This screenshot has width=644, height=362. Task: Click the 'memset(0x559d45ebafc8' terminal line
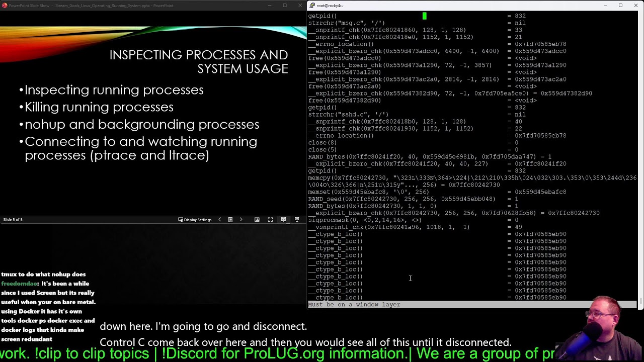pos(437,192)
